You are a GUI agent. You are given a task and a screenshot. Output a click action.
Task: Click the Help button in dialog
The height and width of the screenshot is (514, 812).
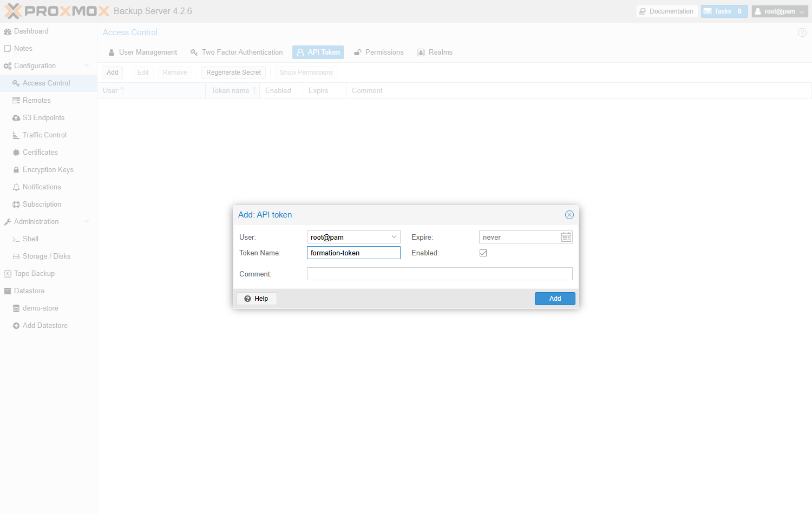257,299
